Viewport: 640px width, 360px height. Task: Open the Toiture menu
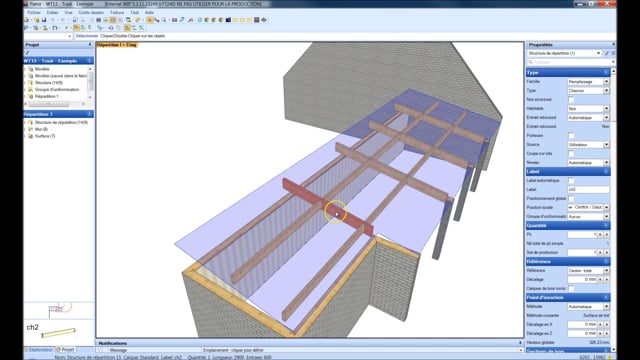click(x=117, y=12)
